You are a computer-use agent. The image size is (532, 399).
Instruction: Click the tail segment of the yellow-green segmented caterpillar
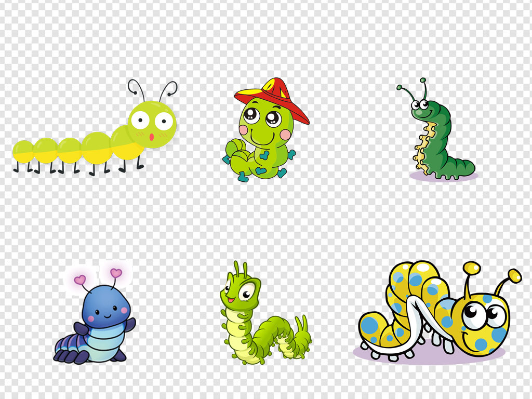pyautogui.click(x=23, y=151)
